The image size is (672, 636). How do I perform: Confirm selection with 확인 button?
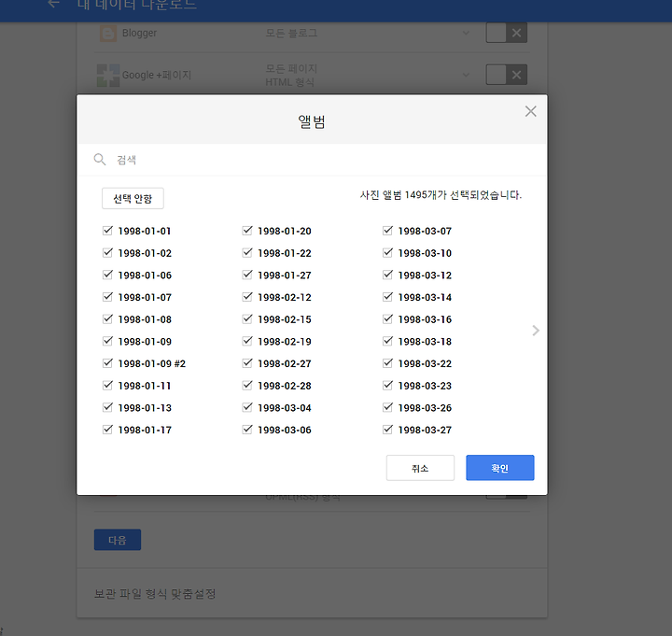(x=500, y=468)
